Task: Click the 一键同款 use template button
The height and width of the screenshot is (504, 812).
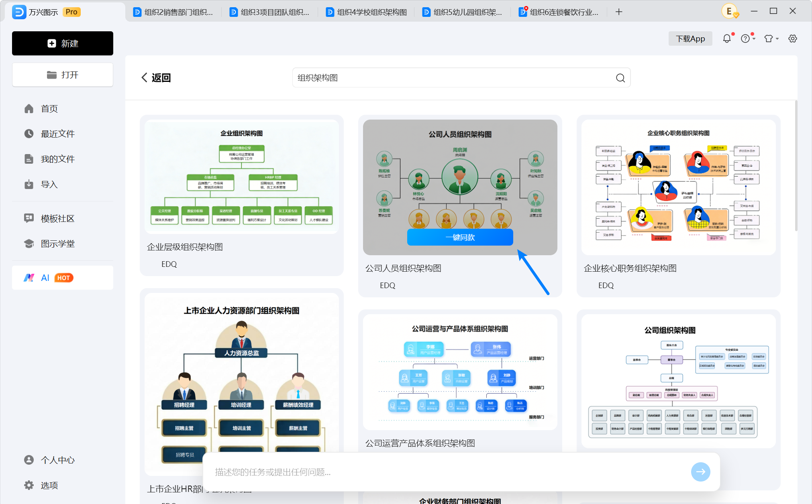Action: click(460, 237)
